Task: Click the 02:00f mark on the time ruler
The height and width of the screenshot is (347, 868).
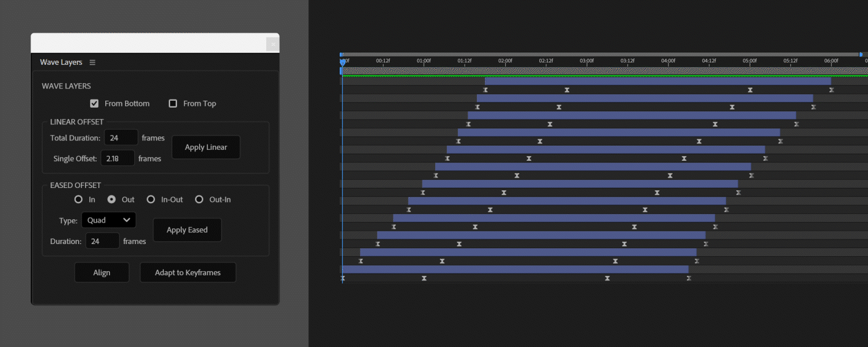Action: [505, 61]
